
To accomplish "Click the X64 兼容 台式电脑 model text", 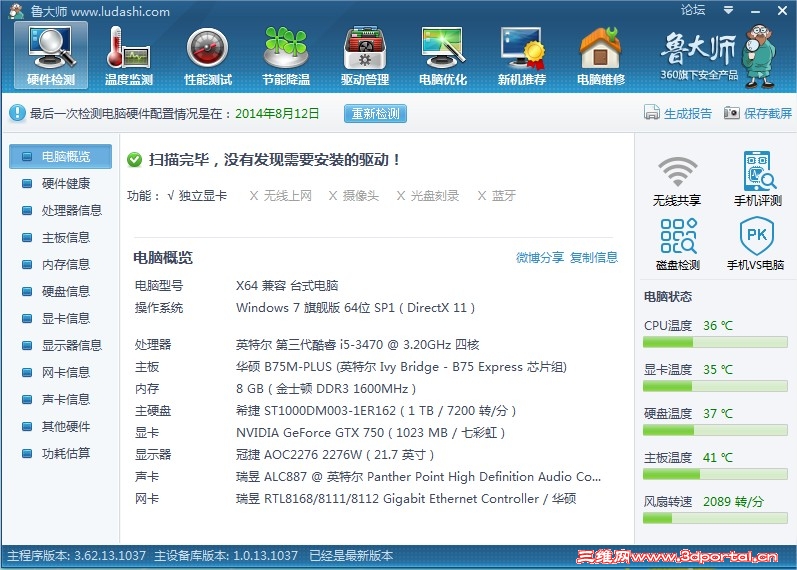I will pyautogui.click(x=287, y=285).
